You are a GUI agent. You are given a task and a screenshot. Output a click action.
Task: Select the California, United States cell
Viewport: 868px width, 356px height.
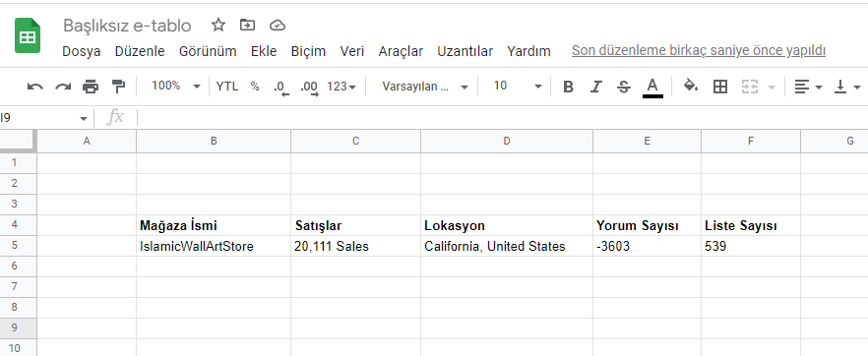[x=507, y=246]
